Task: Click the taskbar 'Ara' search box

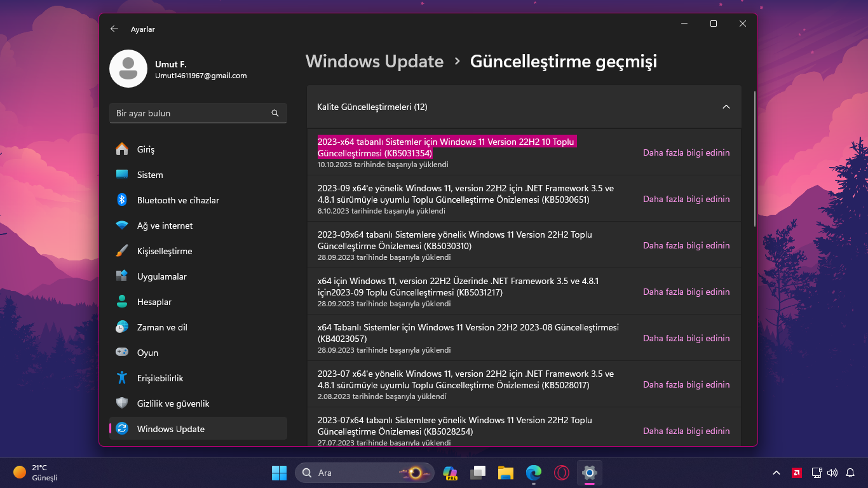Action: (365, 473)
